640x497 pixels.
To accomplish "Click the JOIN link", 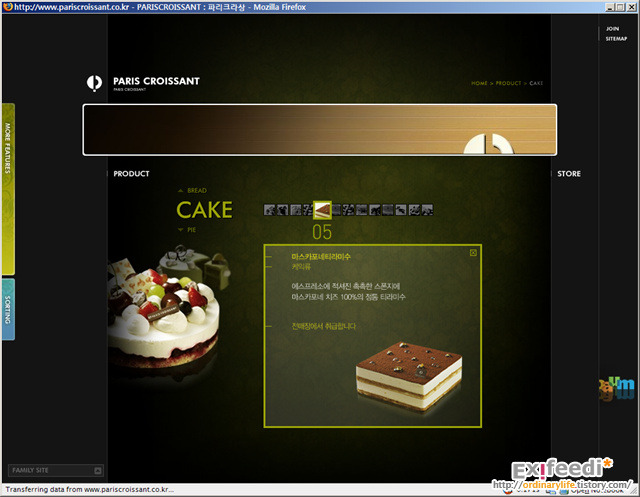I will pos(612,29).
